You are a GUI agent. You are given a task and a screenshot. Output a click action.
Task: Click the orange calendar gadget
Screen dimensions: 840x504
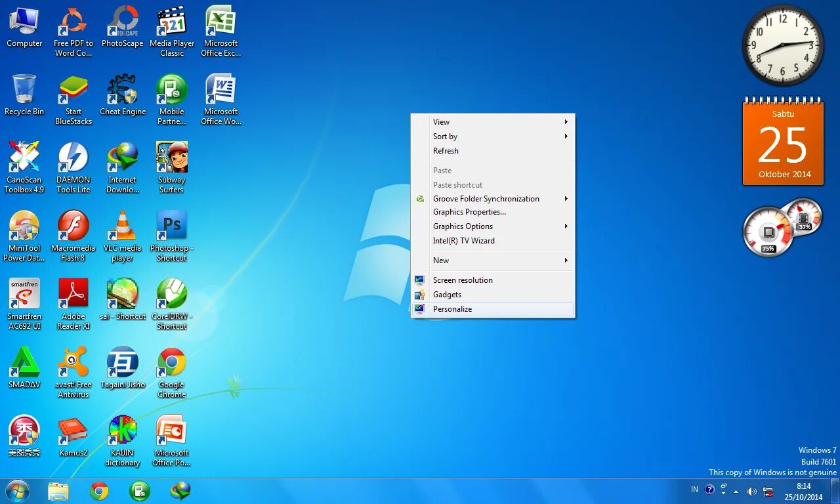[783, 142]
